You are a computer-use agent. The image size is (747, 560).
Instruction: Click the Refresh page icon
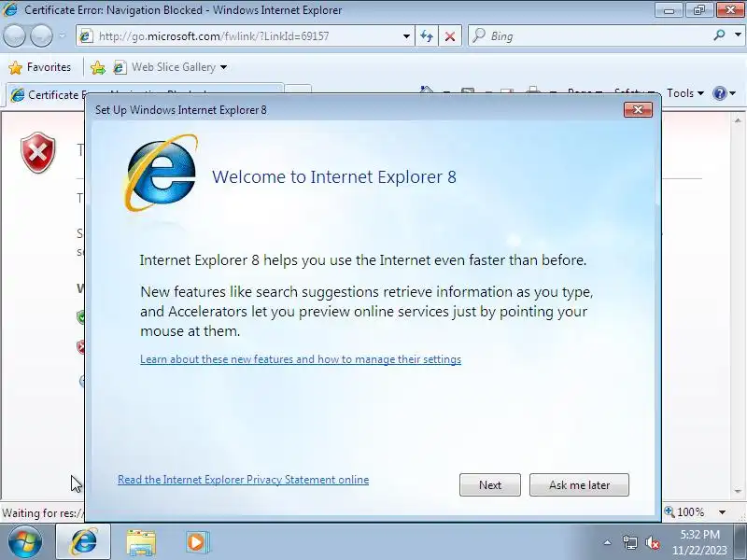[x=427, y=36]
